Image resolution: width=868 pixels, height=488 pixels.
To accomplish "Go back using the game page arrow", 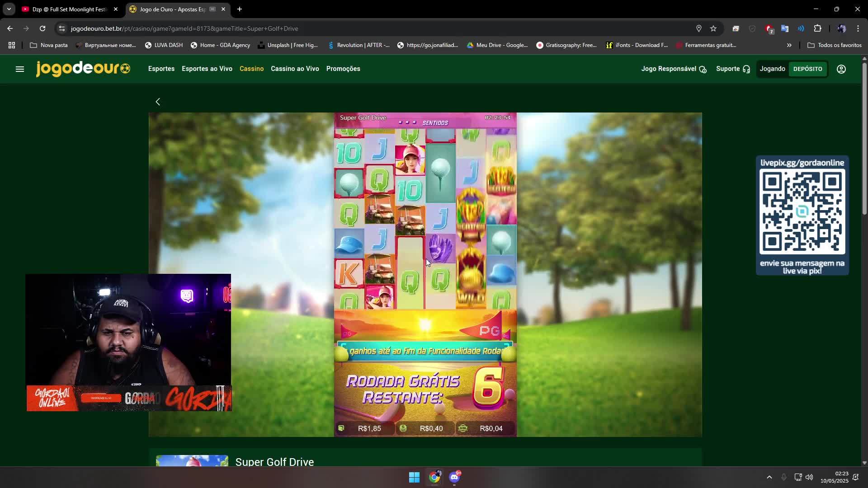I will (158, 102).
